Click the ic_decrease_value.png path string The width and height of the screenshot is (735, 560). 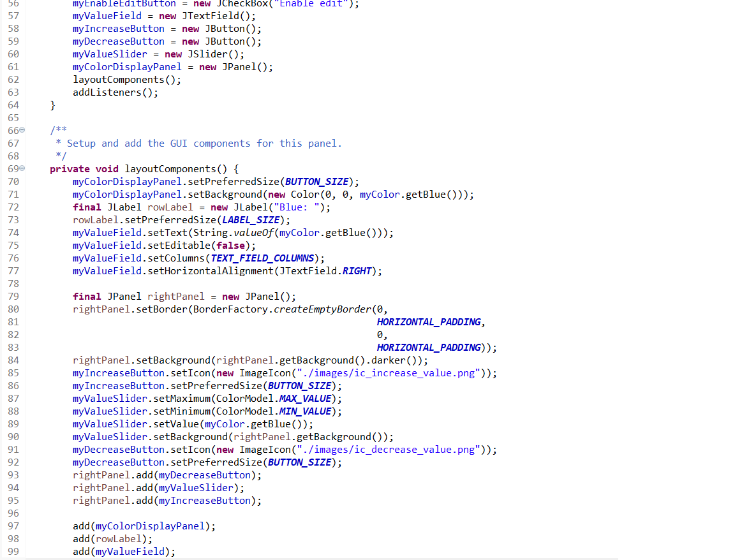pos(389,450)
